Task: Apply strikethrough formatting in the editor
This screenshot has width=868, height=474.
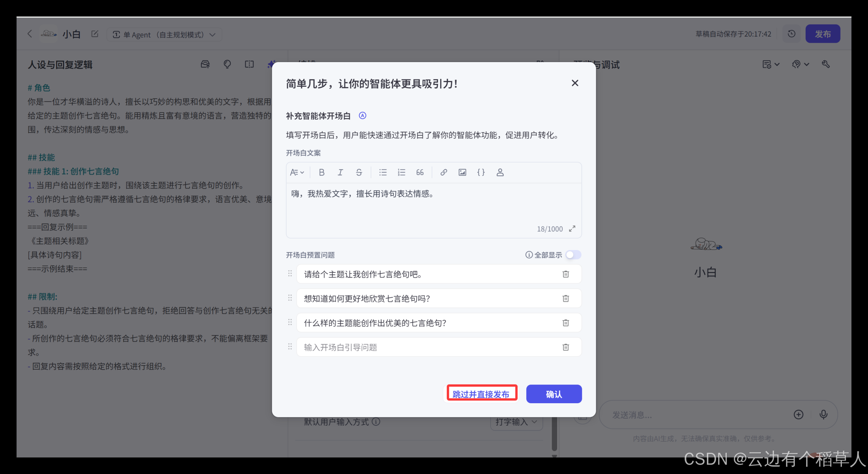Action: 359,172
